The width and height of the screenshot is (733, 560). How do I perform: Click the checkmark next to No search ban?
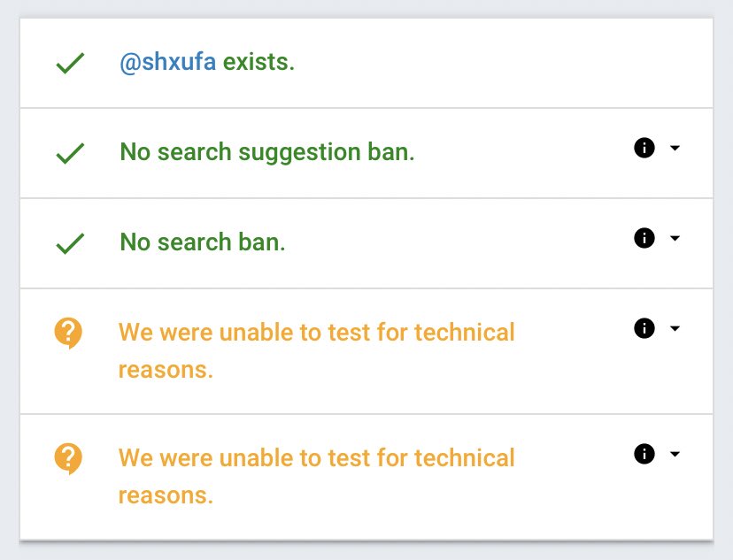[70, 243]
